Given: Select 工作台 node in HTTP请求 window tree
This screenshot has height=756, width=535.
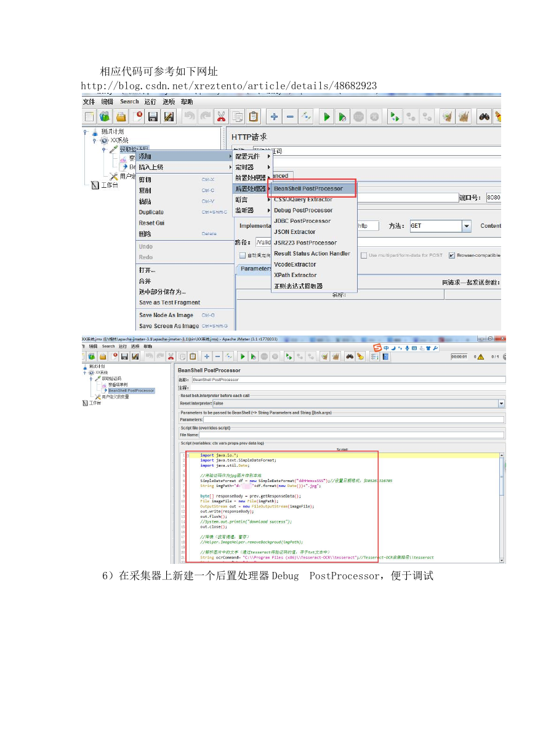Looking at the screenshot, I should click(109, 185).
